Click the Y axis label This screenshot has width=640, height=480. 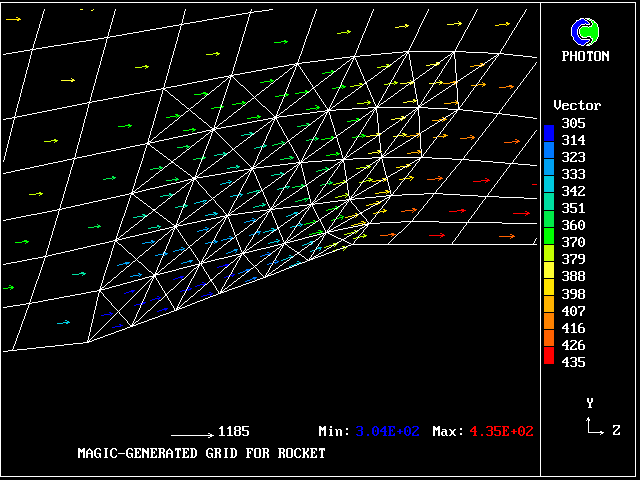coord(590,403)
